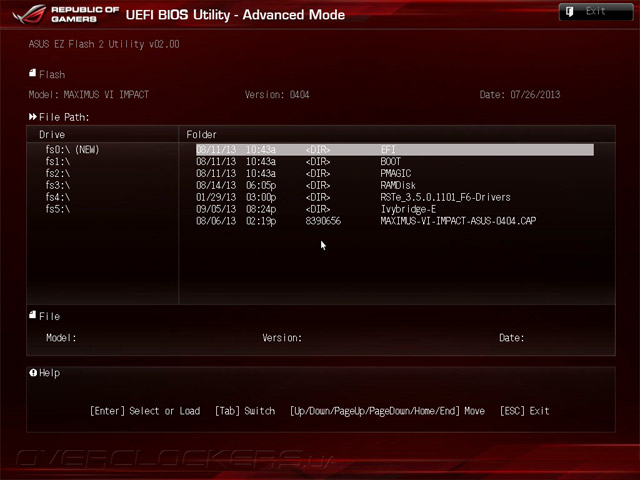Screen dimensions: 640x480
Task: Select drive fs3:\
Action: (x=58, y=185)
